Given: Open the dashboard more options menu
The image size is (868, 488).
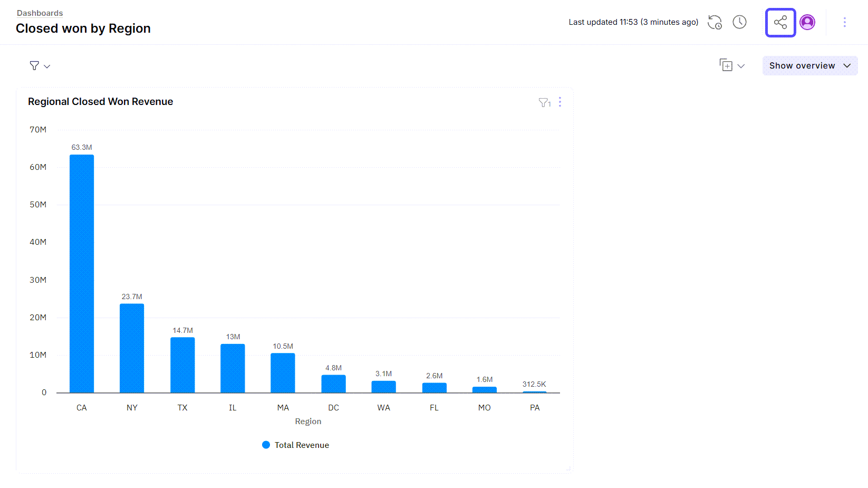Looking at the screenshot, I should [x=844, y=22].
